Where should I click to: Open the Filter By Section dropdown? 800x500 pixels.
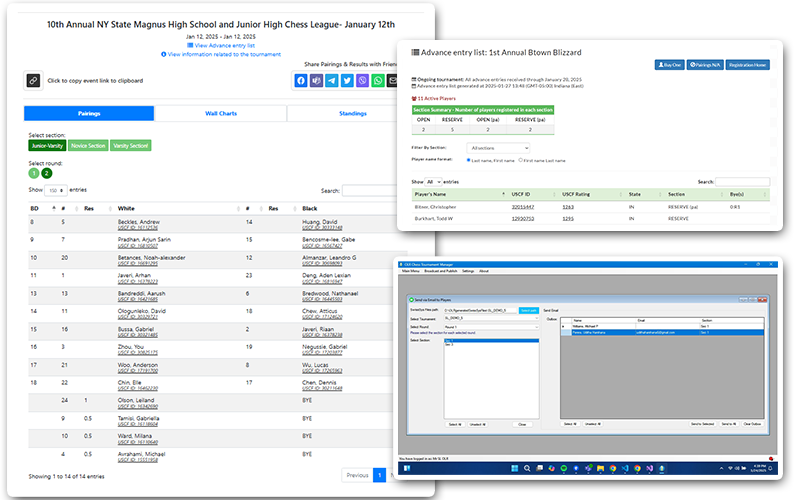[498, 148]
